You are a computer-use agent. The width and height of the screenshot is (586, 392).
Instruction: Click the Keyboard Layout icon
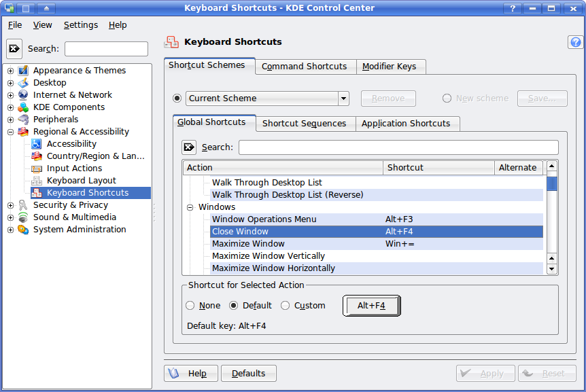(37, 181)
